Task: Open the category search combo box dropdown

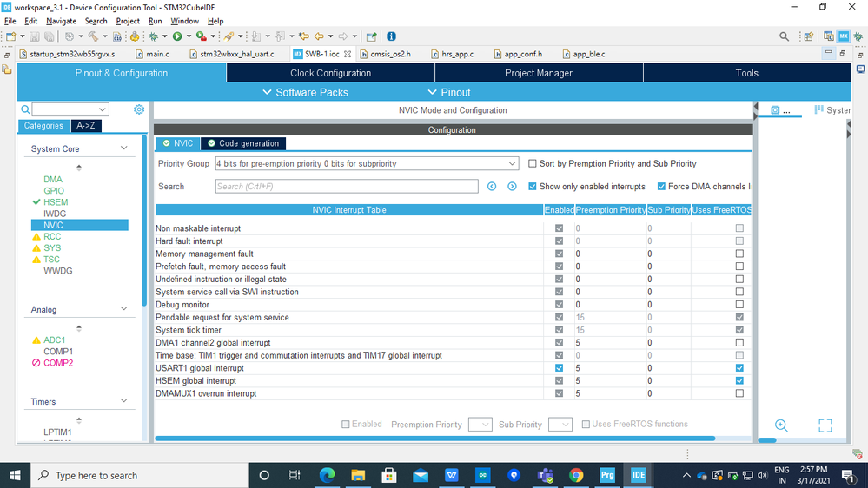Action: [102, 109]
